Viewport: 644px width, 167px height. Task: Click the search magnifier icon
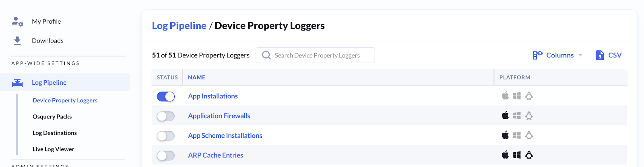(x=266, y=55)
